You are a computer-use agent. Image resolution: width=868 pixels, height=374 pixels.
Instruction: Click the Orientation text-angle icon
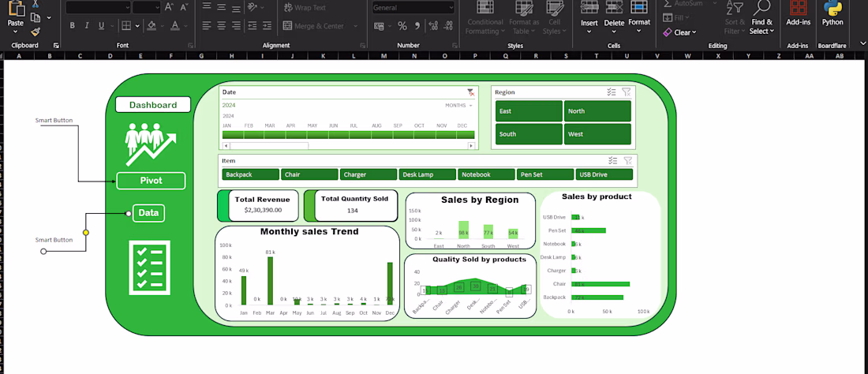253,7
